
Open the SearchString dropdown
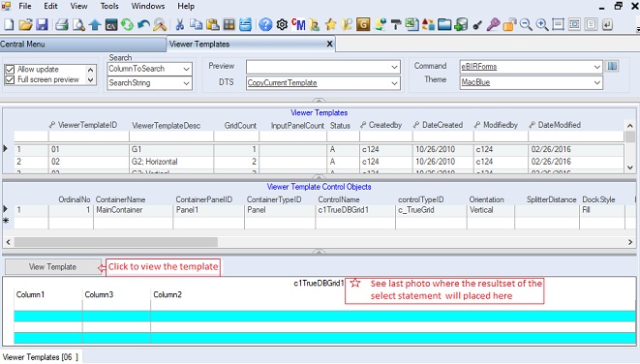pyautogui.click(x=186, y=83)
